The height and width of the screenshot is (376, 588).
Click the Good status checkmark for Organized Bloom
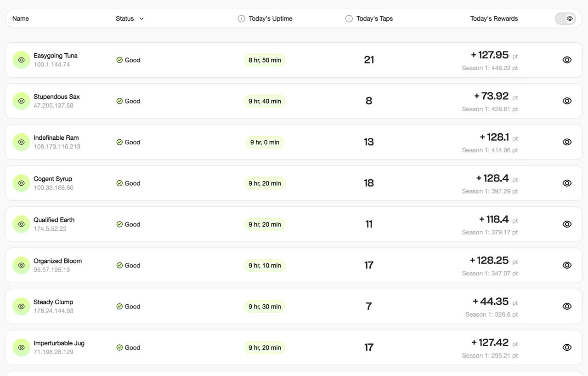(x=119, y=266)
